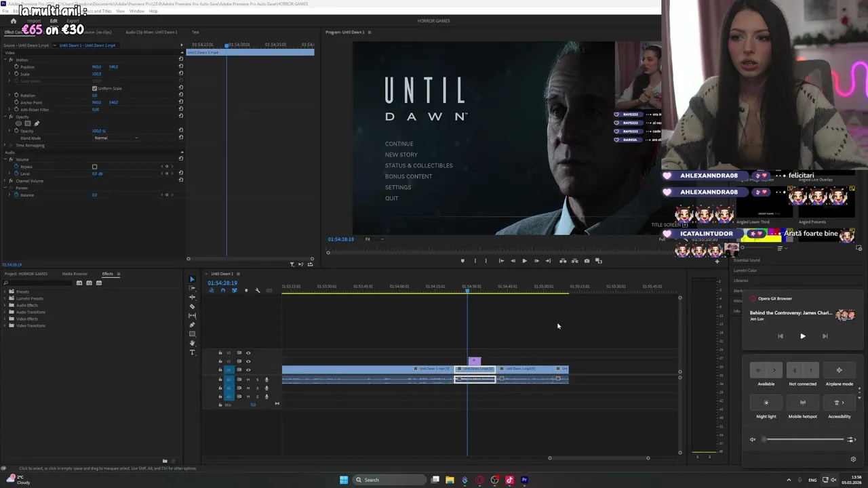This screenshot has width=868, height=488.
Task: Open the Project: HORROR GAMES tab
Action: 26,274
